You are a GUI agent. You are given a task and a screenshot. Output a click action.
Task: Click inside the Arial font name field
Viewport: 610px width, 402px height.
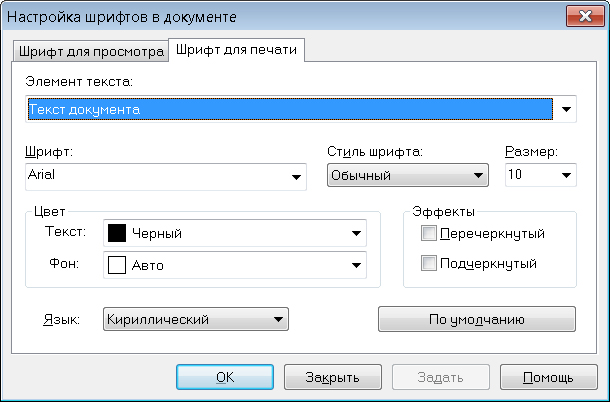[156, 177]
